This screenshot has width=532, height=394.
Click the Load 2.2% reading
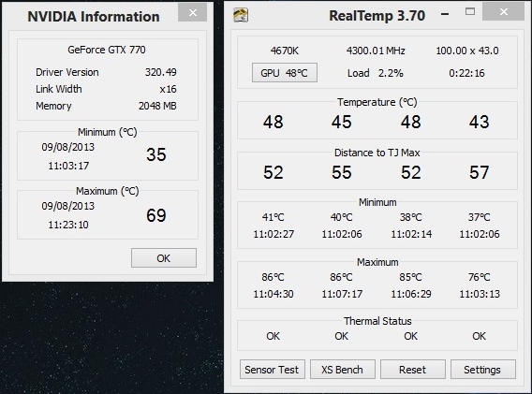376,73
